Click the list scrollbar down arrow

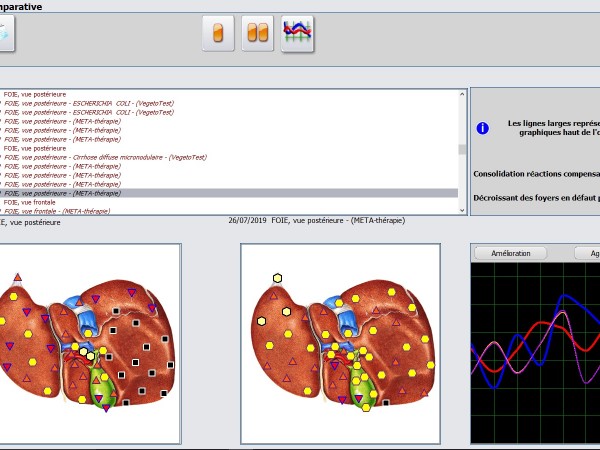[462, 209]
